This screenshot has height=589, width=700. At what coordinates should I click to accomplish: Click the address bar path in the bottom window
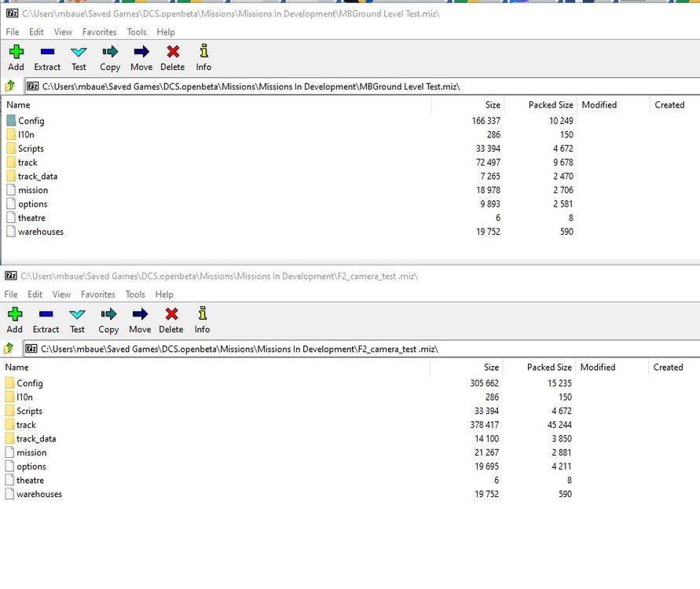pos(236,348)
